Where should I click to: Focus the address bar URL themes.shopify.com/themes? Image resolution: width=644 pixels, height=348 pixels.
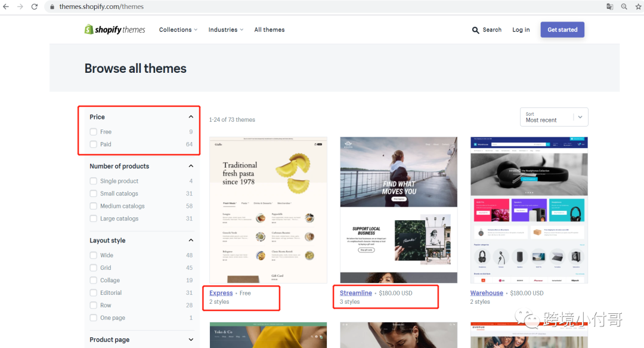[x=101, y=7]
